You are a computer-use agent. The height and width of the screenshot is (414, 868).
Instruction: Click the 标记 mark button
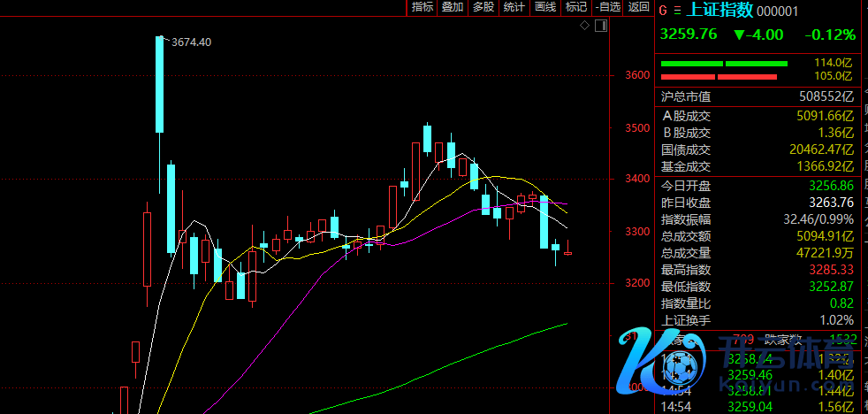575,7
